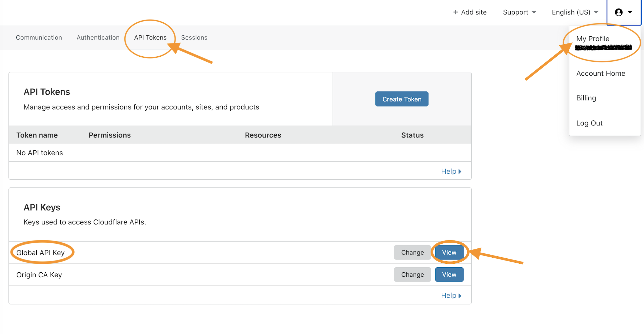The width and height of the screenshot is (644, 334).
Task: Click the Add site link
Action: [470, 12]
